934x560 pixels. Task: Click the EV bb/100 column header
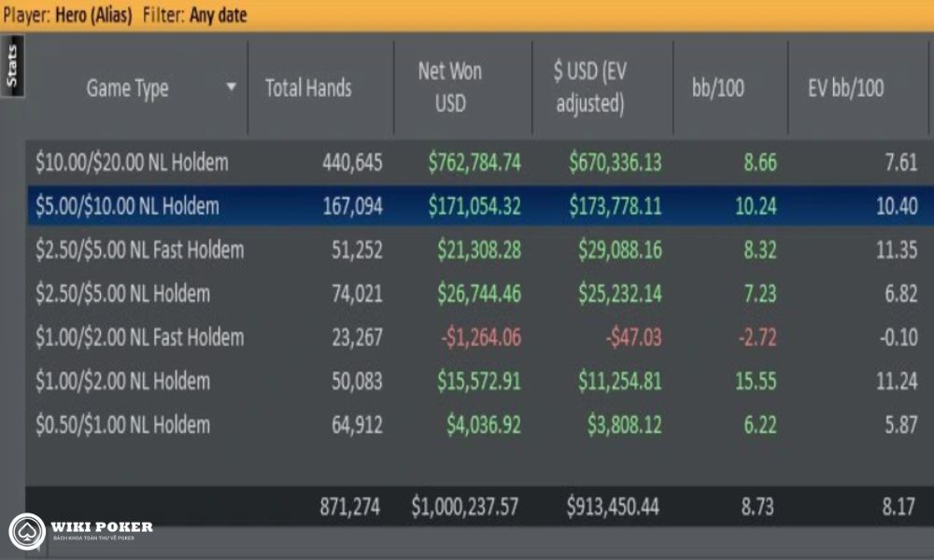(846, 88)
